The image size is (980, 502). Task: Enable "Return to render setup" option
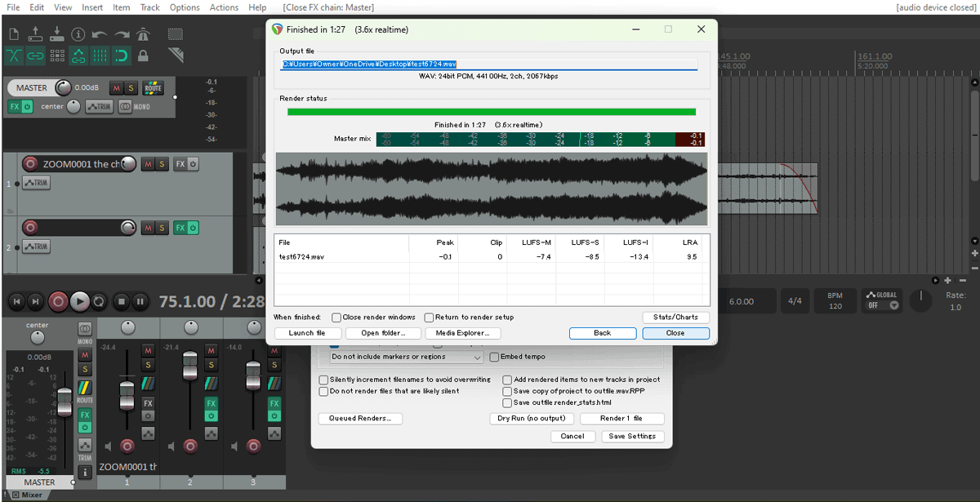429,318
